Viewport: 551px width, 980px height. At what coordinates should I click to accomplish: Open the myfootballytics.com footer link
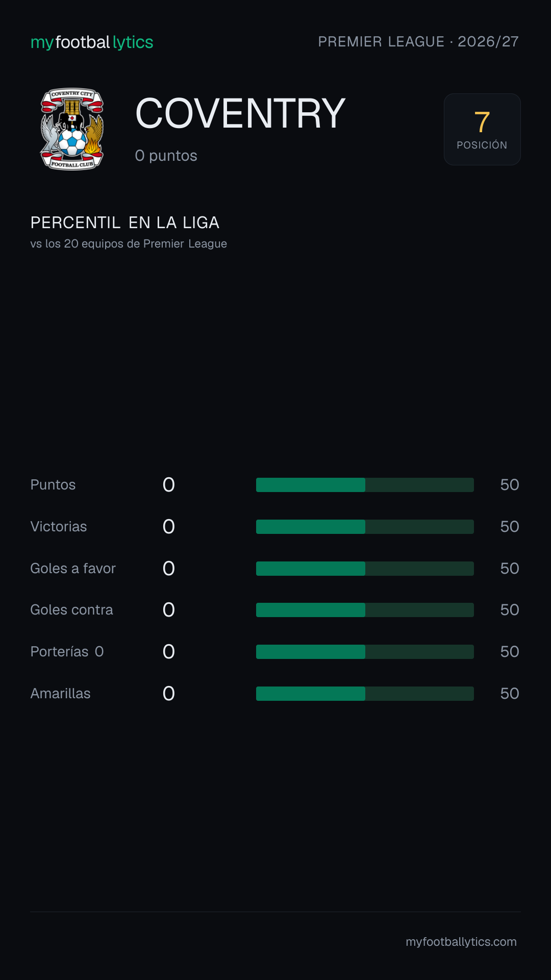pyautogui.click(x=461, y=942)
